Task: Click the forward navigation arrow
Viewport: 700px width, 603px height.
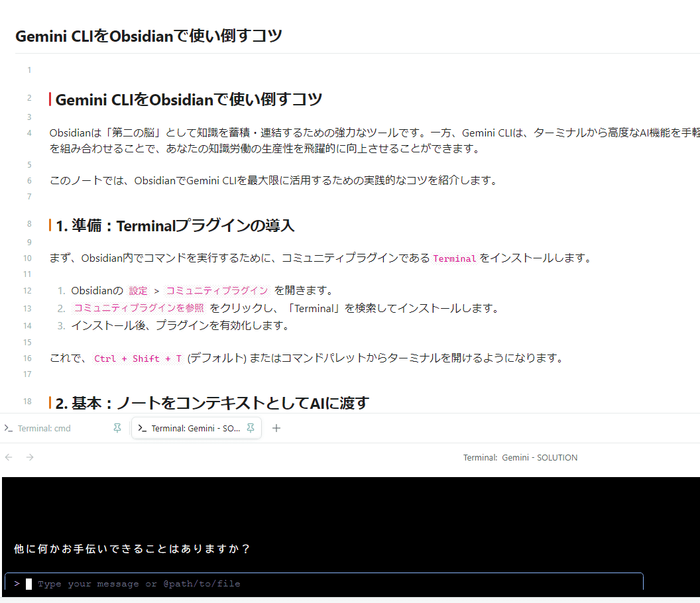Action: click(29, 457)
